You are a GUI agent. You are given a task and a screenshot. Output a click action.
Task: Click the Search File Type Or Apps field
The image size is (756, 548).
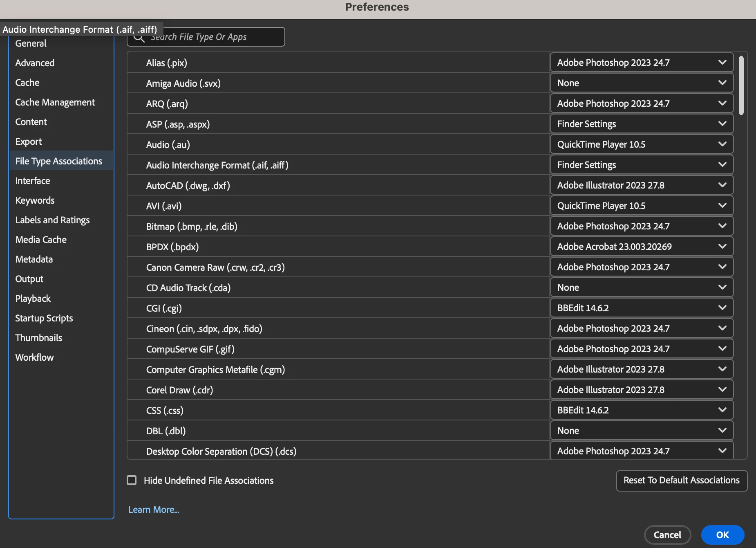206,37
